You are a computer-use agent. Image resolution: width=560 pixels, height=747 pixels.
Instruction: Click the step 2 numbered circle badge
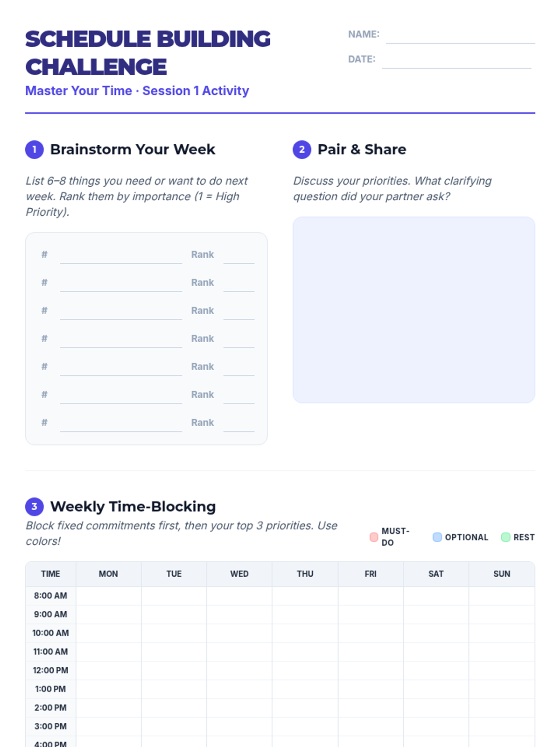click(301, 149)
